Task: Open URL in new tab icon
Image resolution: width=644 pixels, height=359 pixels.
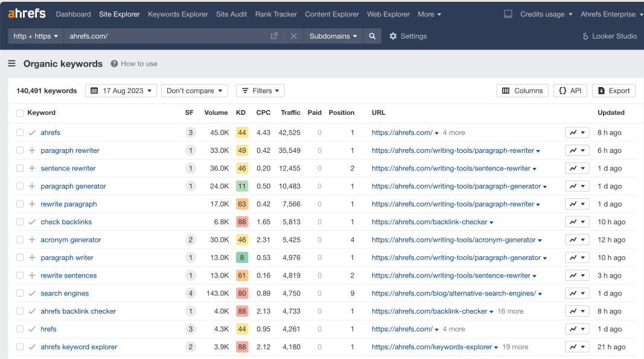Action: [274, 36]
